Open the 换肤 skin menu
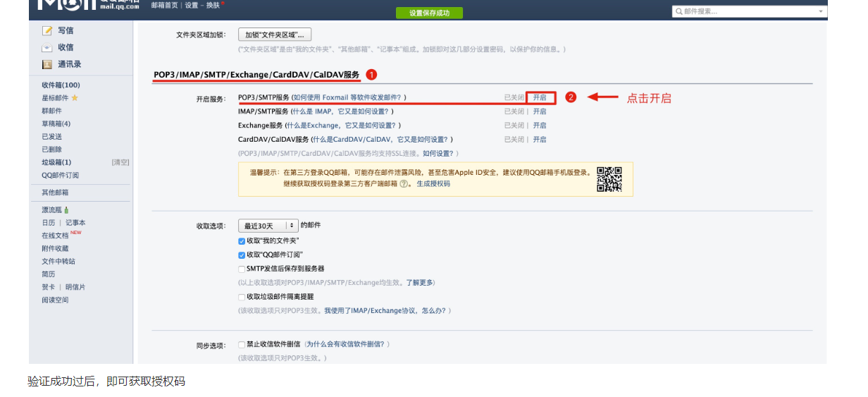Screen dimensions: 868x397 point(213,5)
